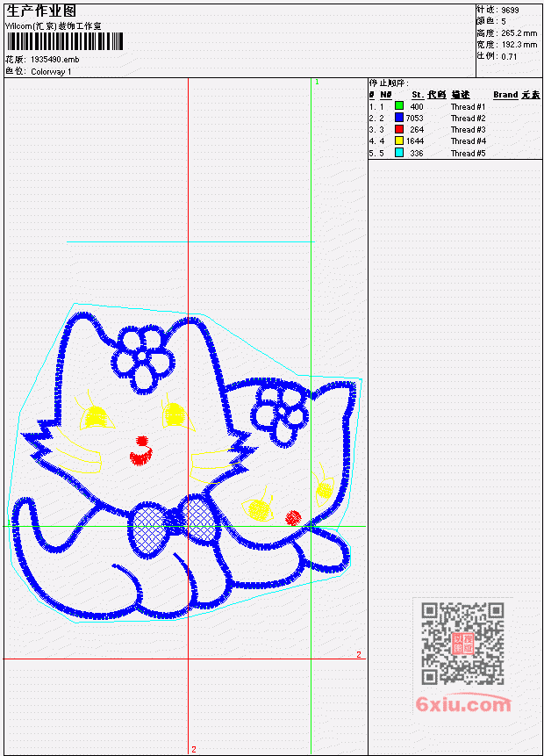Image resolution: width=544 pixels, height=756 pixels.
Task: Click the stitch count value 7053
Action: (414, 119)
